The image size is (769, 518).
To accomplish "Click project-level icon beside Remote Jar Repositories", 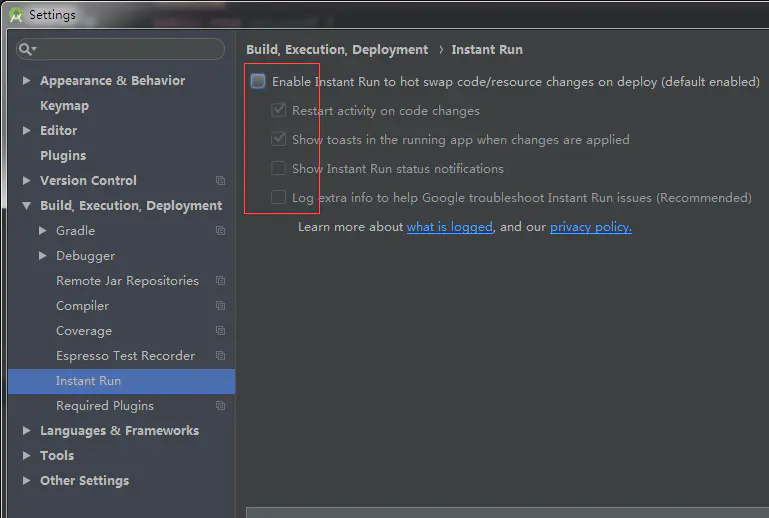I will pyautogui.click(x=221, y=281).
